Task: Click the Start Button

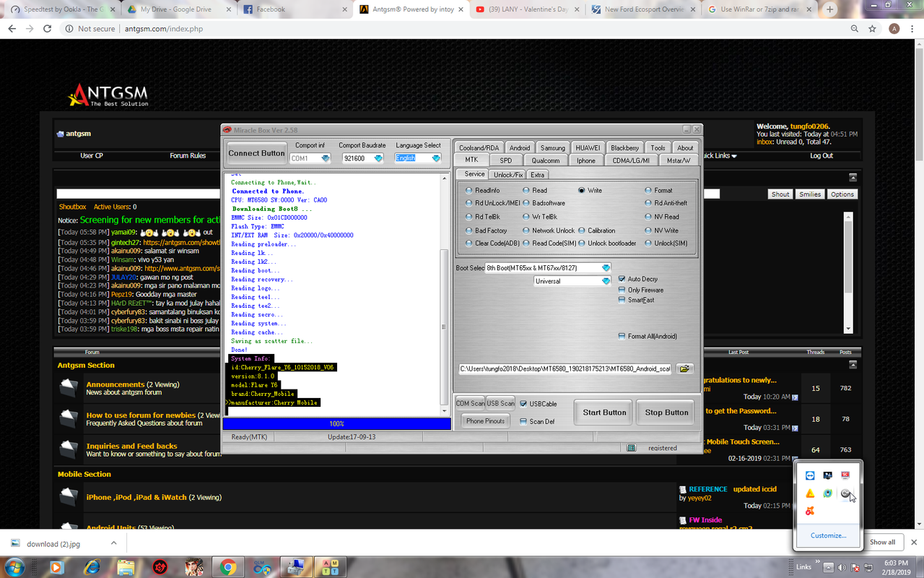Action: click(x=604, y=413)
